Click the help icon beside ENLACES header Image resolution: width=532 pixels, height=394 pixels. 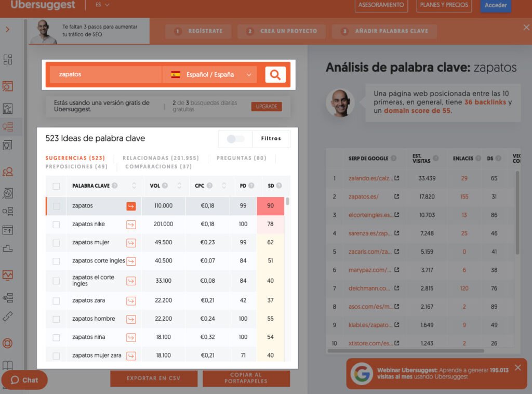(478, 158)
